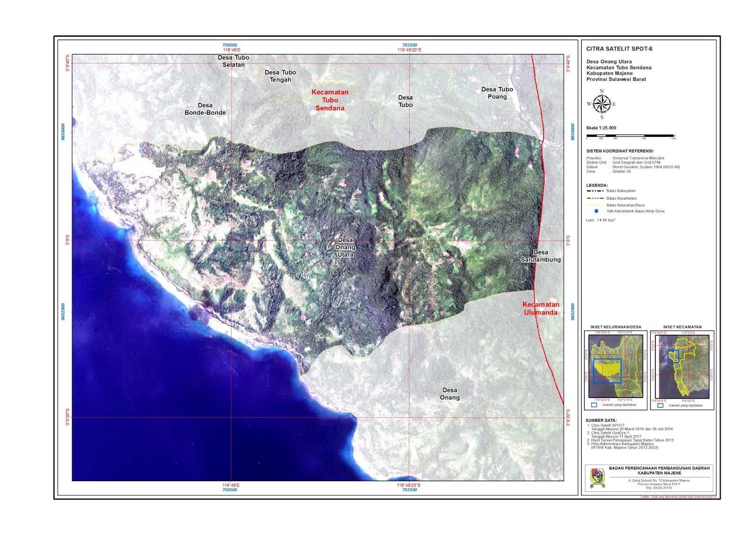This screenshot has width=756, height=535.
Task: Click "Desa Onang Utara" in the title block
Action: (x=609, y=61)
